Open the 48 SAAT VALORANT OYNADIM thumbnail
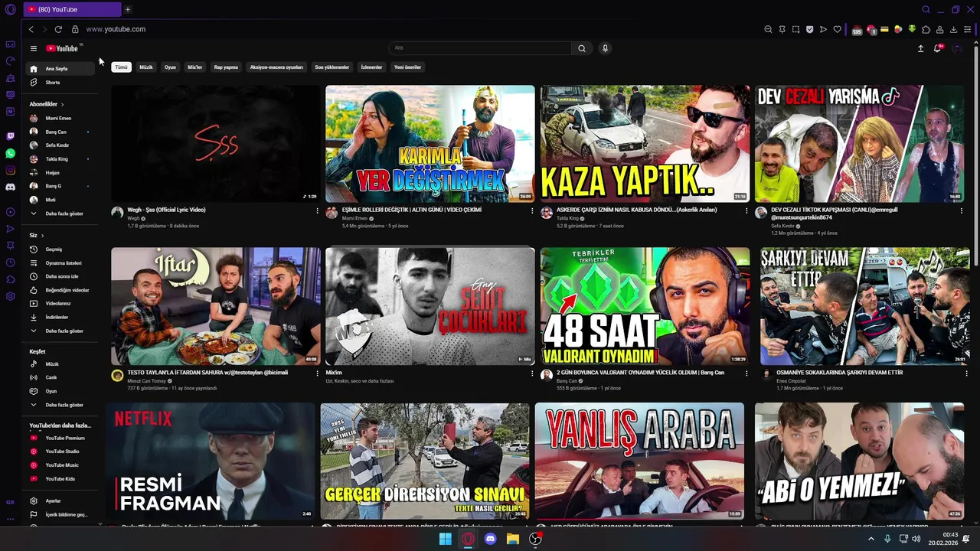This screenshot has height=551, width=980. pyautogui.click(x=645, y=306)
